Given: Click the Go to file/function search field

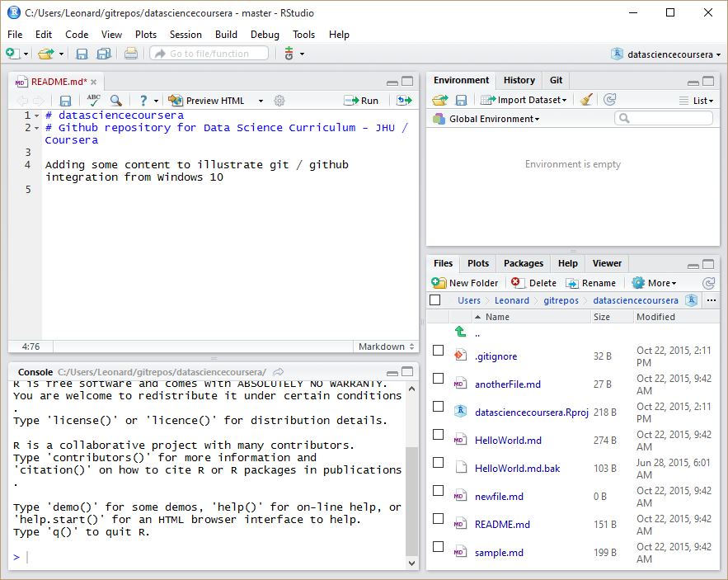Looking at the screenshot, I should (x=209, y=54).
